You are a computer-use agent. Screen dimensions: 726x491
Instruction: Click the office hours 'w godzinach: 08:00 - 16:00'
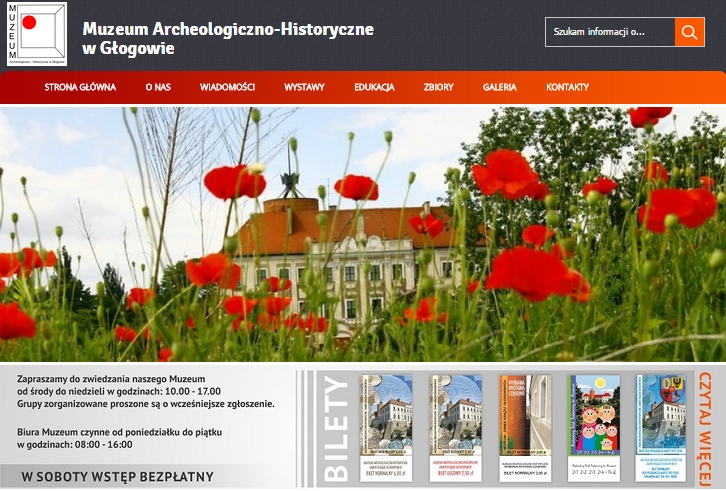pyautogui.click(x=75, y=445)
